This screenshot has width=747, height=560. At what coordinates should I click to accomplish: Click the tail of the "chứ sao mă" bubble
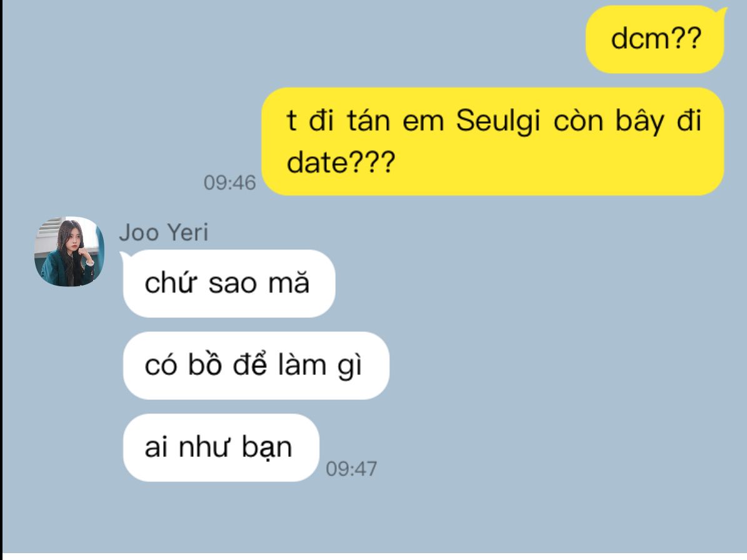[x=124, y=257]
